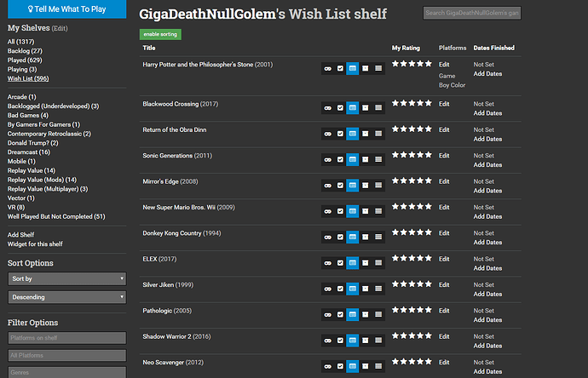The width and height of the screenshot is (588, 378).
Task: Click the shelves list icon for Blackwood Crossing
Action: click(378, 108)
